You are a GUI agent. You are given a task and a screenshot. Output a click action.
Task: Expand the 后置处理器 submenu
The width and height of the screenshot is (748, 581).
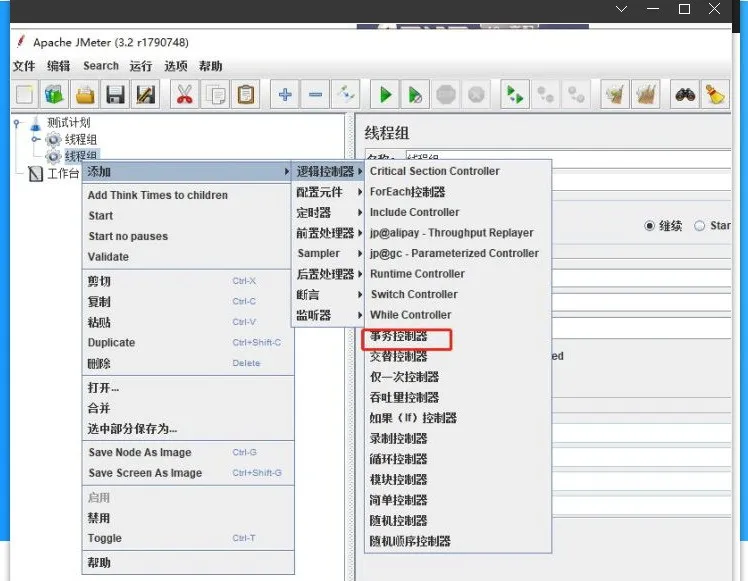pos(328,274)
